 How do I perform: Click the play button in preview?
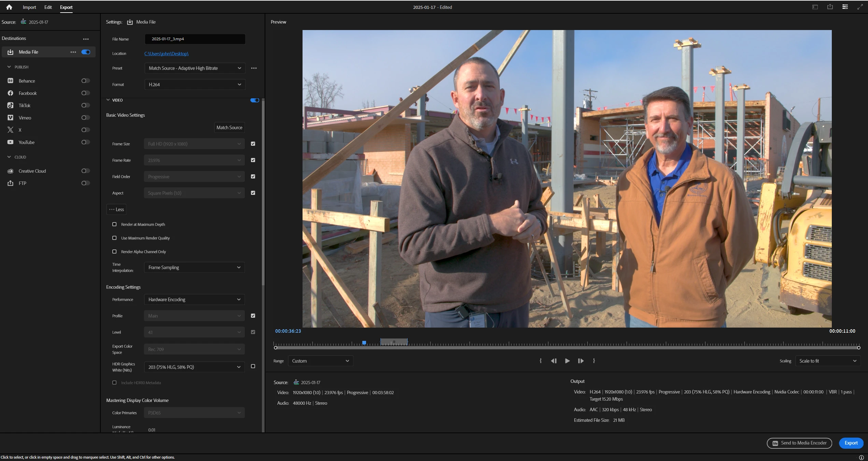pos(567,361)
